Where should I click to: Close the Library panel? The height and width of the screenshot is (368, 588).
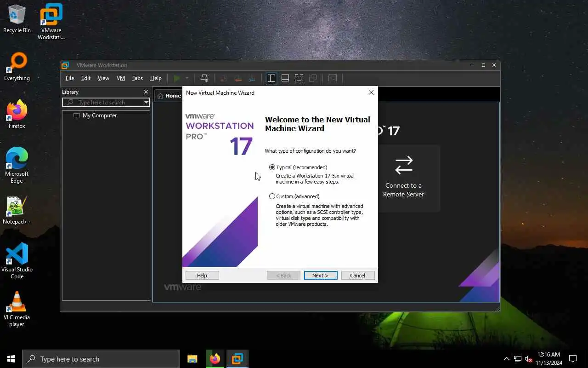pyautogui.click(x=146, y=92)
